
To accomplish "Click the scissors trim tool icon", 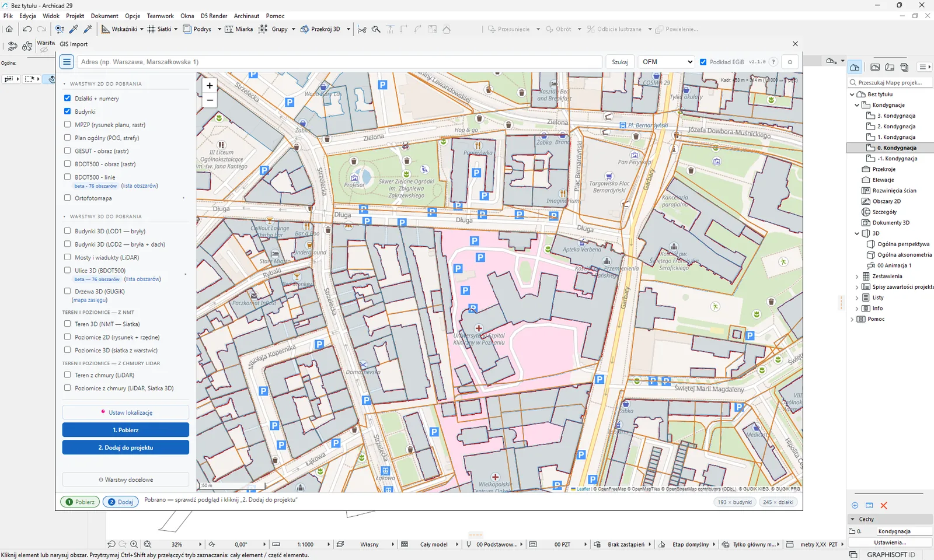I will click(362, 29).
